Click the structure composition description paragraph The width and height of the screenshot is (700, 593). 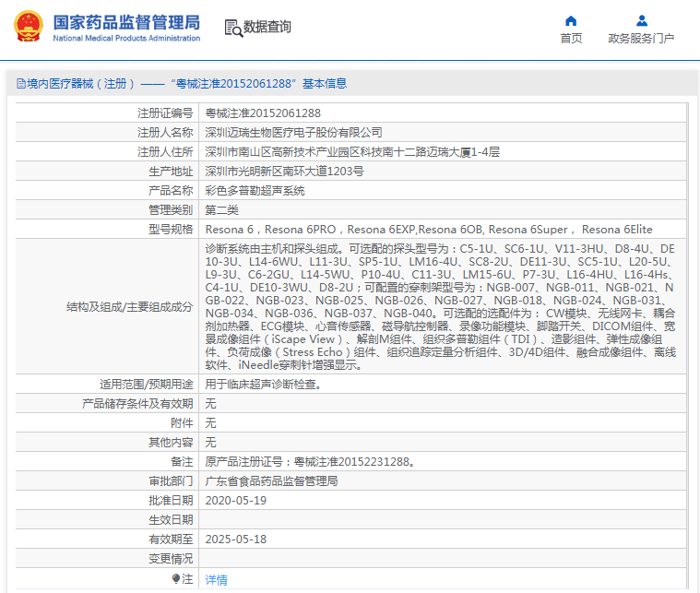click(441, 307)
